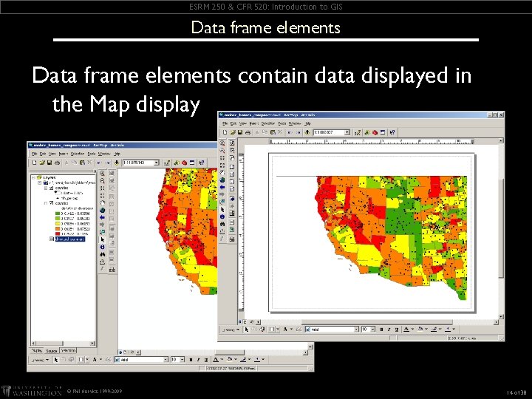Go back to previous extent in left window
The width and height of the screenshot is (532, 399).
[102, 217]
